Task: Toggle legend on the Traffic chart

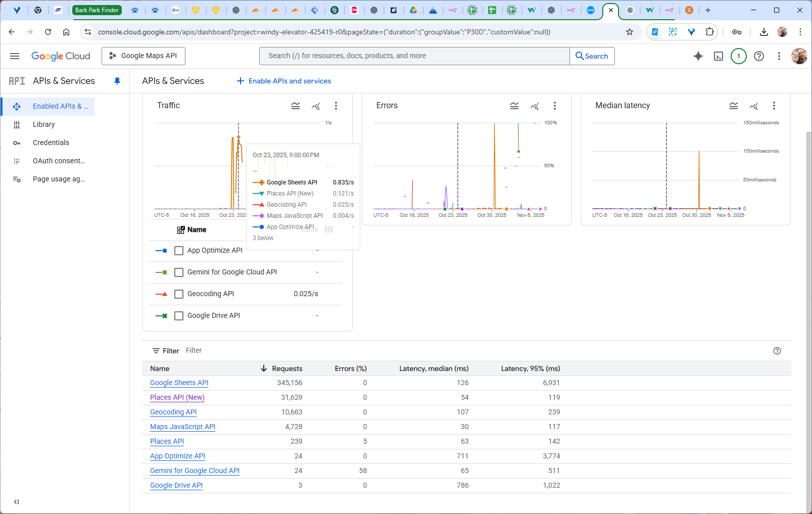Action: [296, 106]
